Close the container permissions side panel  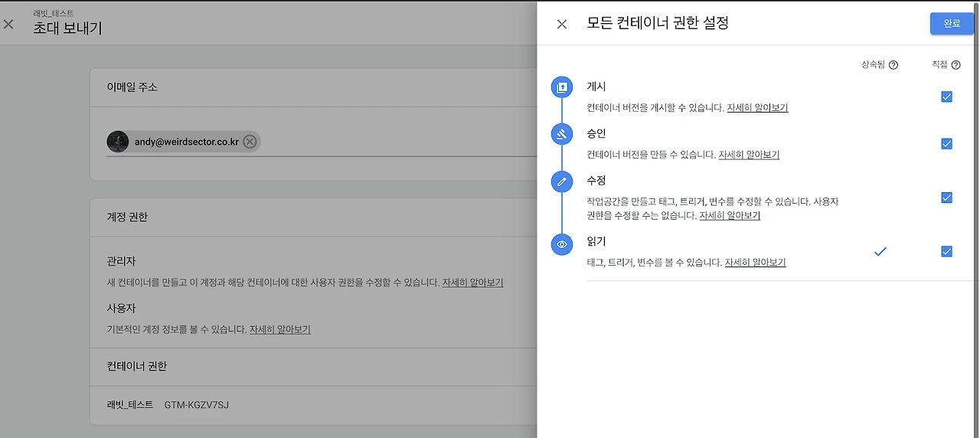562,25
